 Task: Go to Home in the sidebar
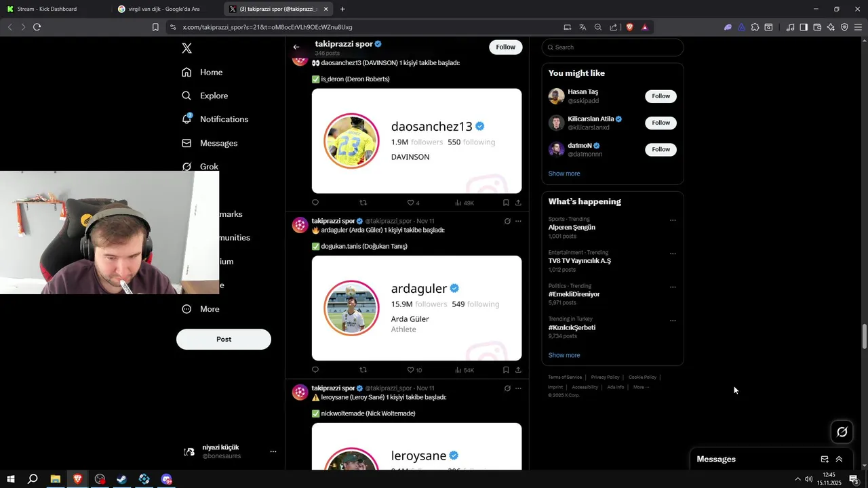pyautogui.click(x=202, y=72)
